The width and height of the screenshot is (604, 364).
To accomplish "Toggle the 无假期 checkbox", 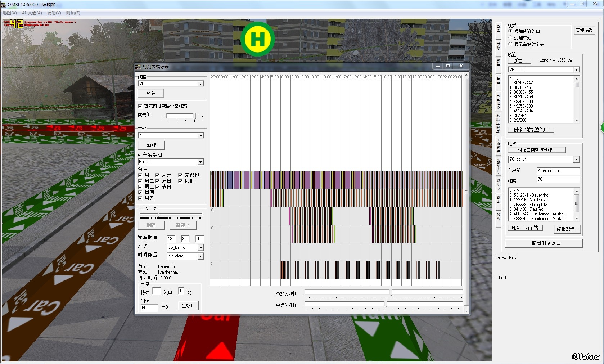I will point(180,175).
